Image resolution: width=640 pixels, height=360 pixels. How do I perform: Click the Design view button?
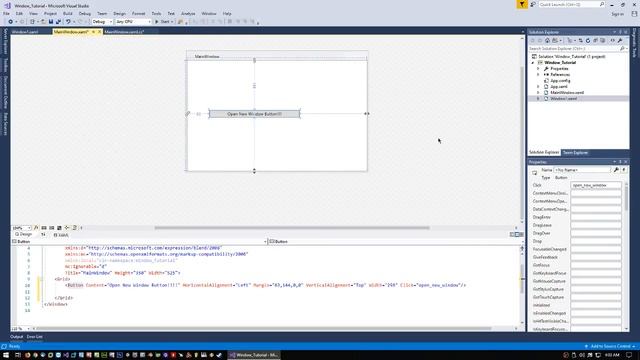click(23, 235)
